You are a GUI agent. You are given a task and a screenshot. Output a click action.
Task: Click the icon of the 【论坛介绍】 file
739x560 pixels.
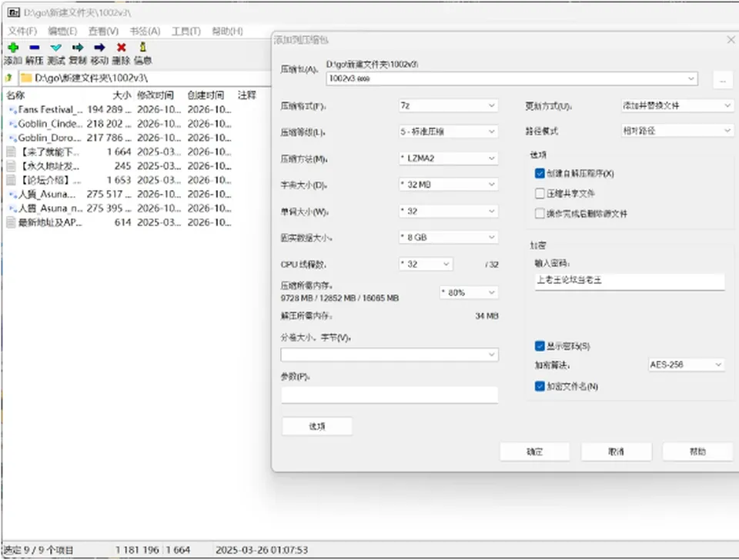[x=11, y=180]
